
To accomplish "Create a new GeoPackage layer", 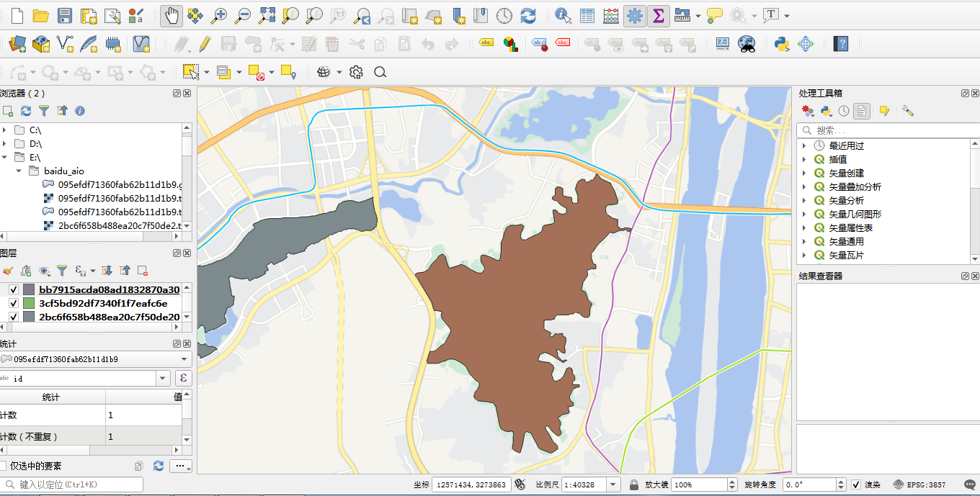I will pos(41,44).
